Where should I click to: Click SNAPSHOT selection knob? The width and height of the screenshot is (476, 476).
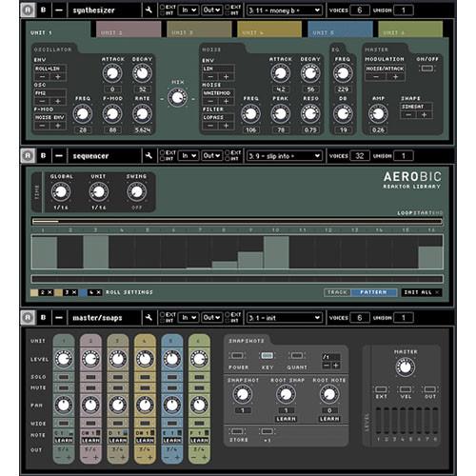click(x=242, y=394)
